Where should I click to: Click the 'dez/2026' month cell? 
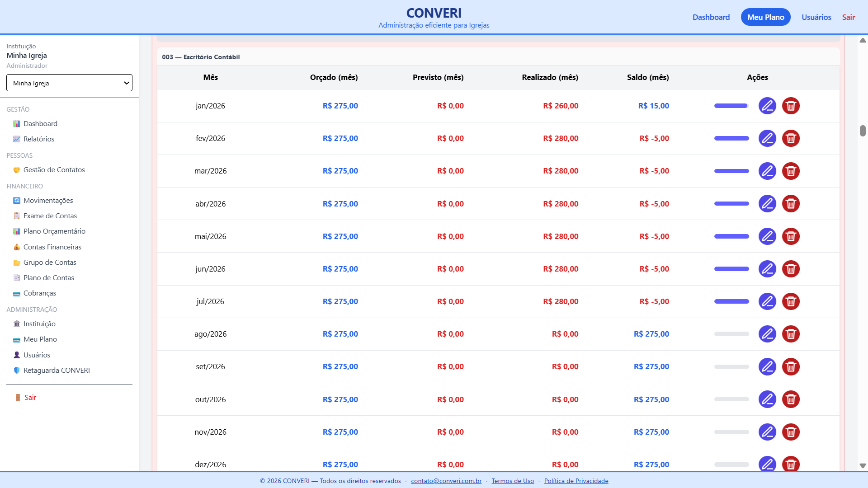pyautogui.click(x=210, y=465)
